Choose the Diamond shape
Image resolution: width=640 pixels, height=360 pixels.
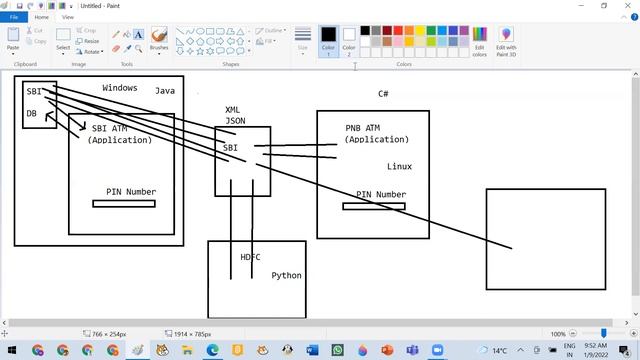point(190,41)
